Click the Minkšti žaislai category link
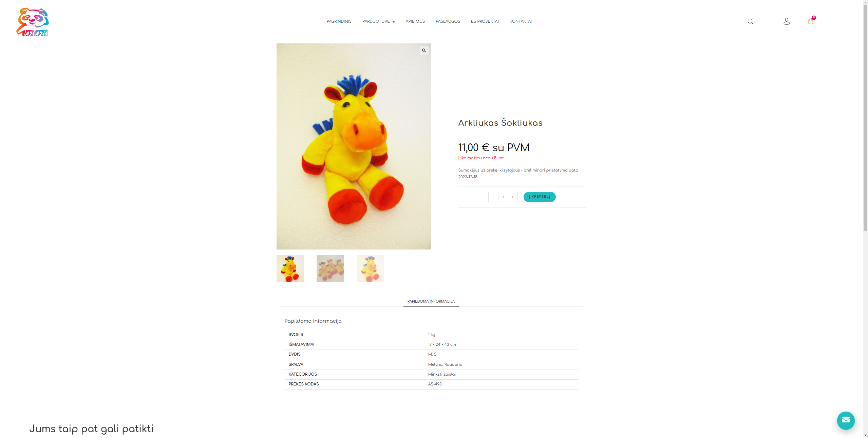This screenshot has height=438, width=868. coord(441,375)
